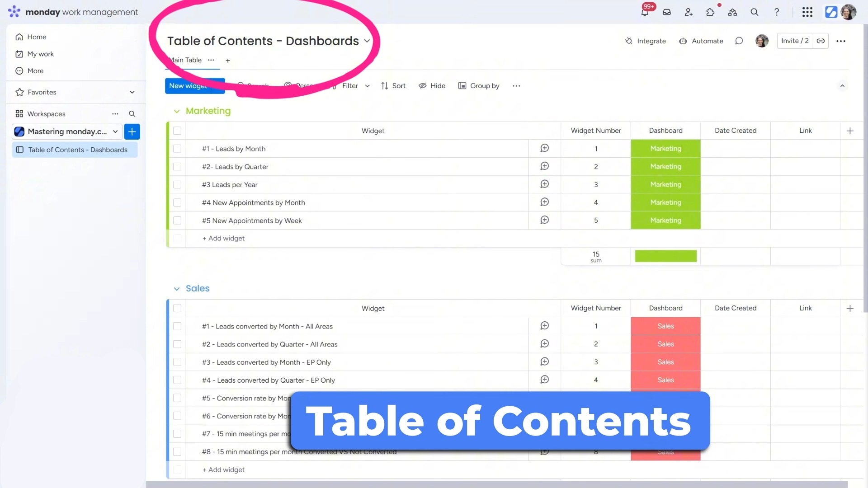
Task: Open Mastering monday.com workspace dropdown
Action: (x=115, y=131)
